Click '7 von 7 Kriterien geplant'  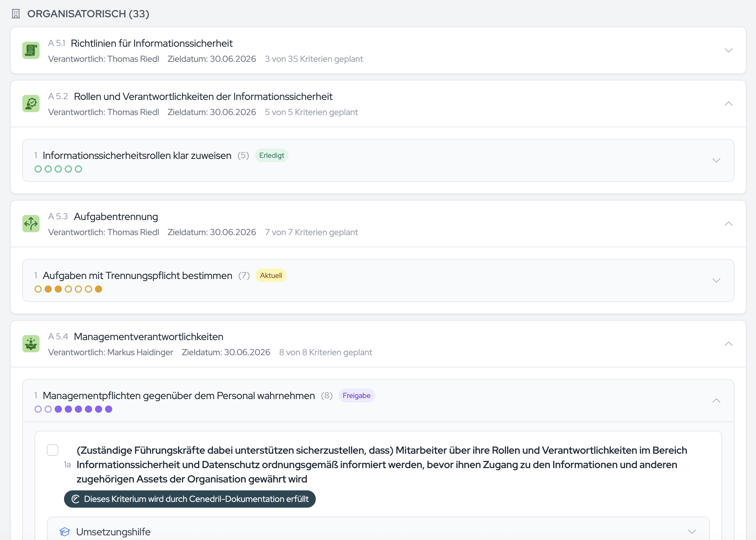pyautogui.click(x=311, y=232)
